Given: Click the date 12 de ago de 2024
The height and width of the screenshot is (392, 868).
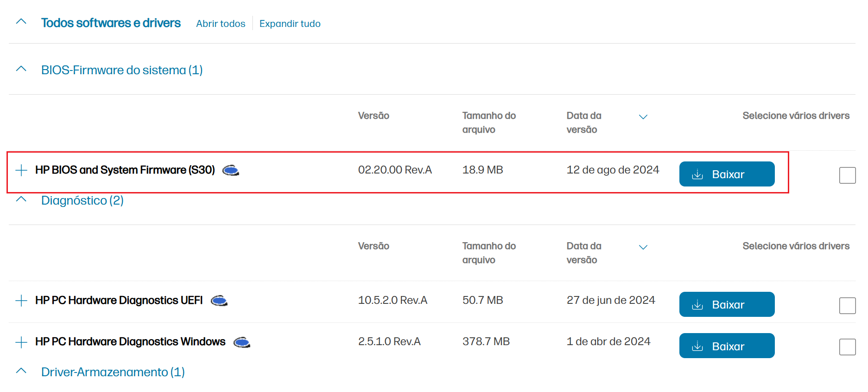Looking at the screenshot, I should click(613, 170).
